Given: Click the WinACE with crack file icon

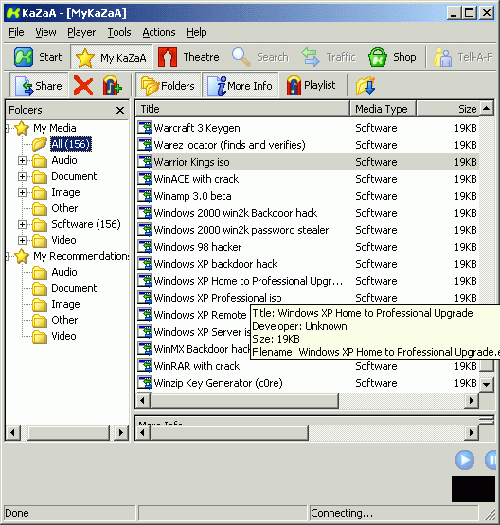Looking at the screenshot, I should click(144, 179).
